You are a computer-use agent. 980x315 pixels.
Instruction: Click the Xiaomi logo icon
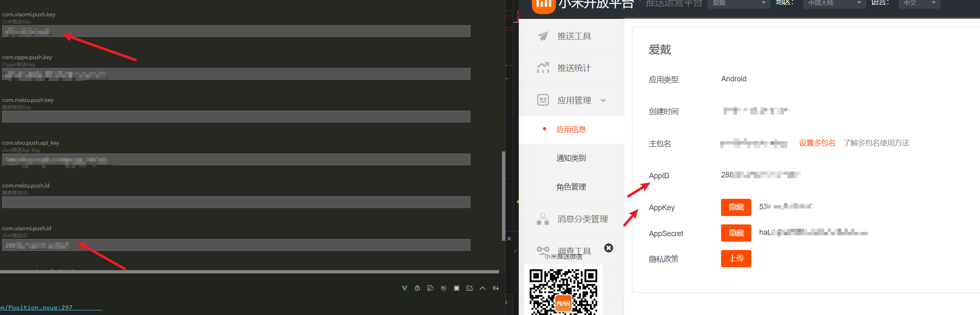coord(544,6)
